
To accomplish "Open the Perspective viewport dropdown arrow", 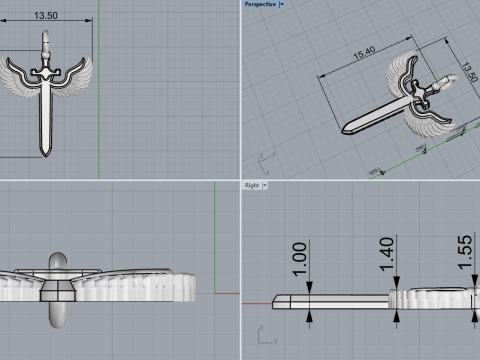I will (282, 4).
